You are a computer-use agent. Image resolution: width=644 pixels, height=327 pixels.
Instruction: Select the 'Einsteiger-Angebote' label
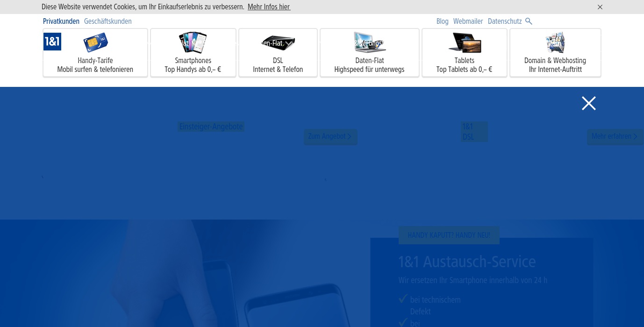click(x=211, y=127)
